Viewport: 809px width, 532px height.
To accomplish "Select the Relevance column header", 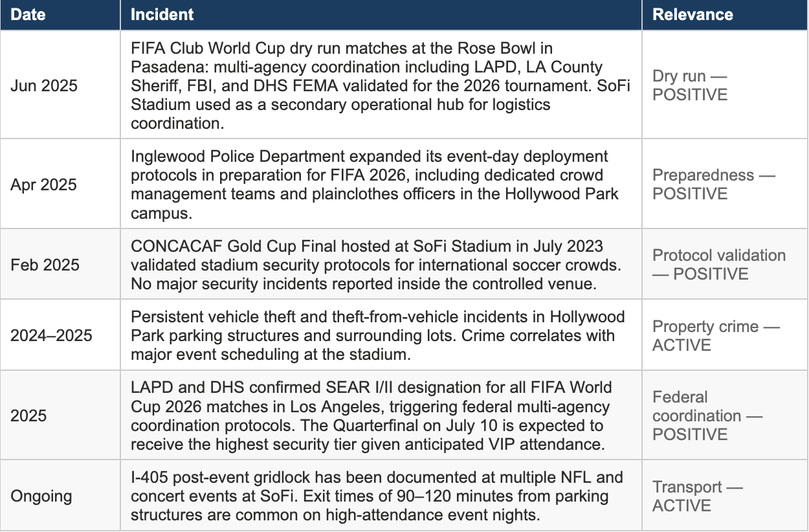I will [693, 15].
